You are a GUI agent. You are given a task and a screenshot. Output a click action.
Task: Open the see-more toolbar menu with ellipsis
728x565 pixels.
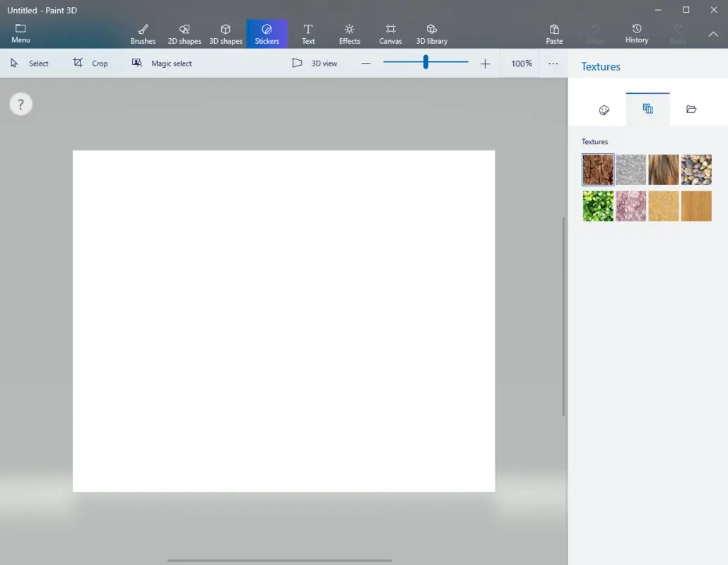[553, 63]
